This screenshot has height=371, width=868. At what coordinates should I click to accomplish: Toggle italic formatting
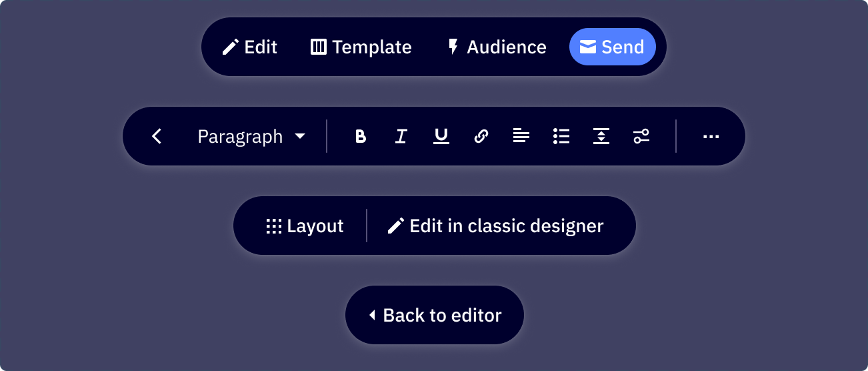click(x=401, y=136)
